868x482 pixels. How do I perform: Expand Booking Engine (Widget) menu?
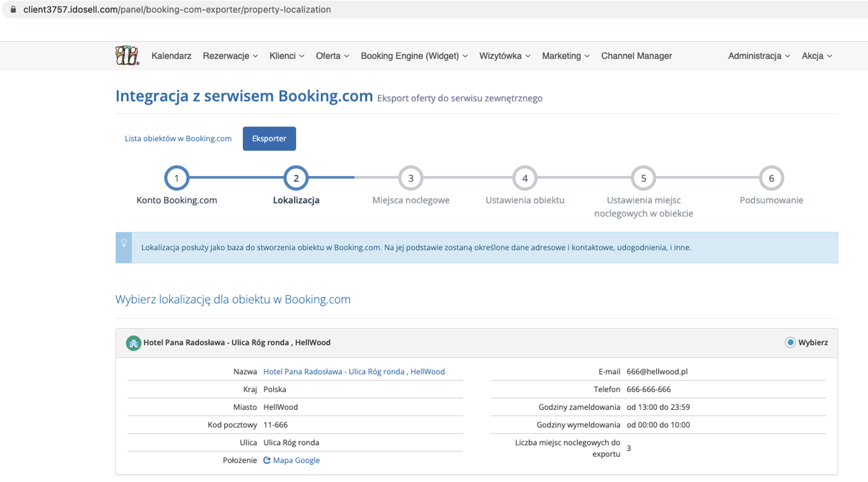click(414, 56)
